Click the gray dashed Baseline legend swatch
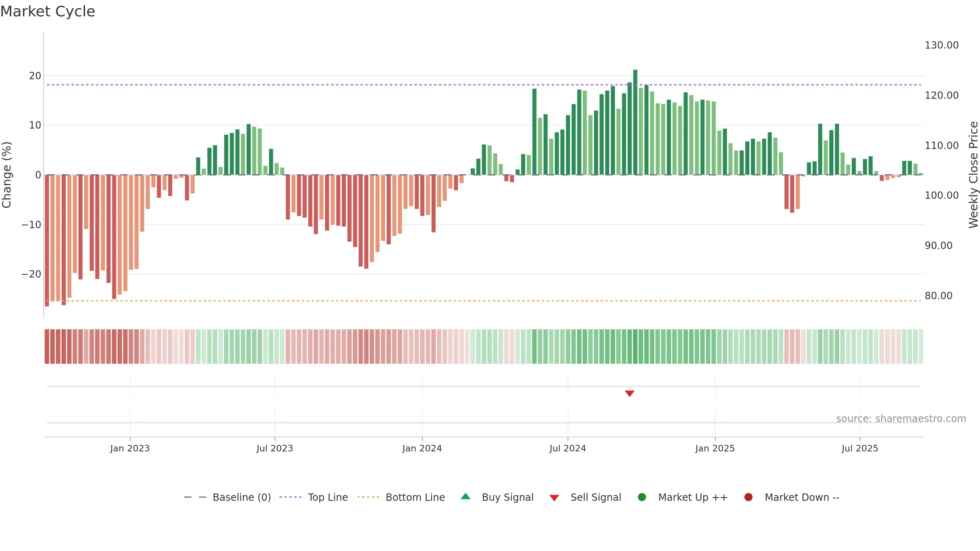 click(x=195, y=497)
